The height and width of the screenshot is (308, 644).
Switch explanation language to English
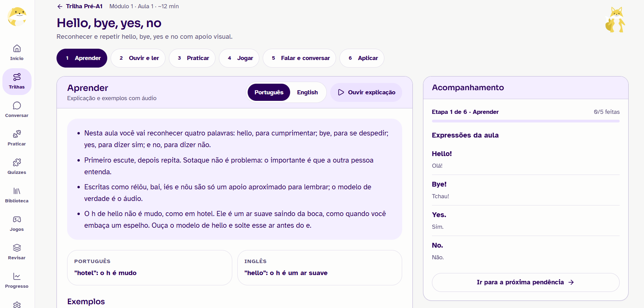point(307,92)
